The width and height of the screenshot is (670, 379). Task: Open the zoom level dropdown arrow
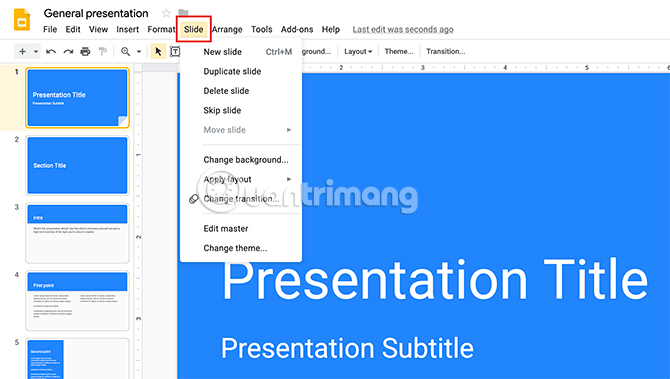coord(139,52)
